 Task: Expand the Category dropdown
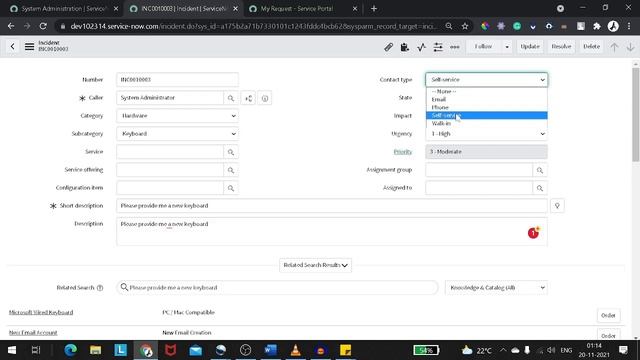click(x=177, y=116)
